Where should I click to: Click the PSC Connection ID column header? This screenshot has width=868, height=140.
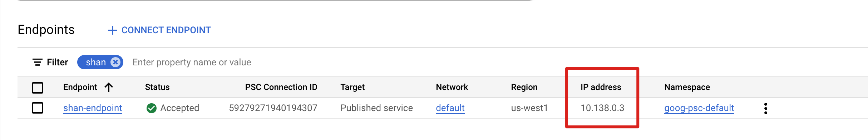click(281, 87)
